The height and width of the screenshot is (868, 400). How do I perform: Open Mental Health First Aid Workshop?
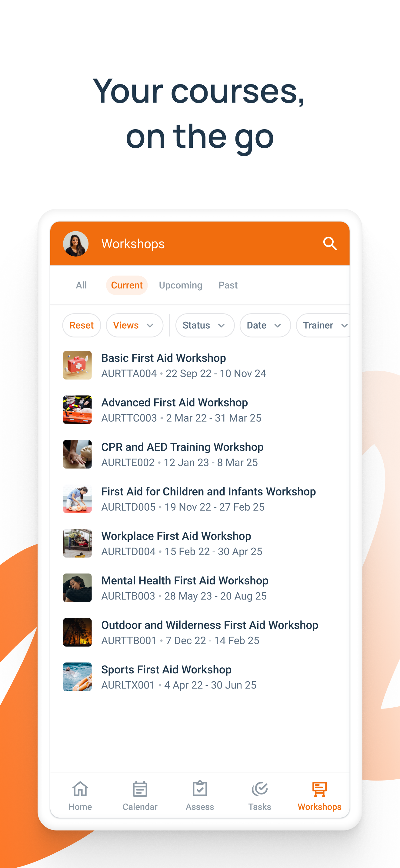[200, 588]
